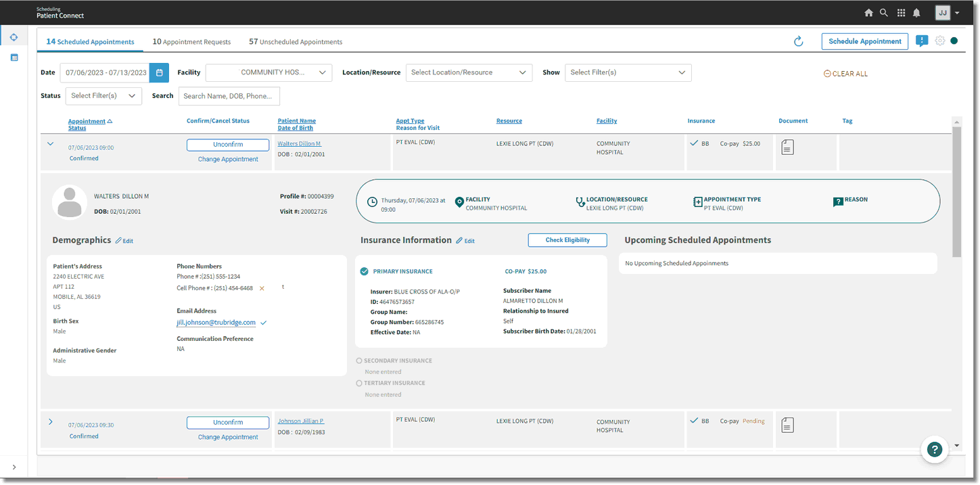Click Unconfirm for Johnson Jillian appointment

point(228,423)
